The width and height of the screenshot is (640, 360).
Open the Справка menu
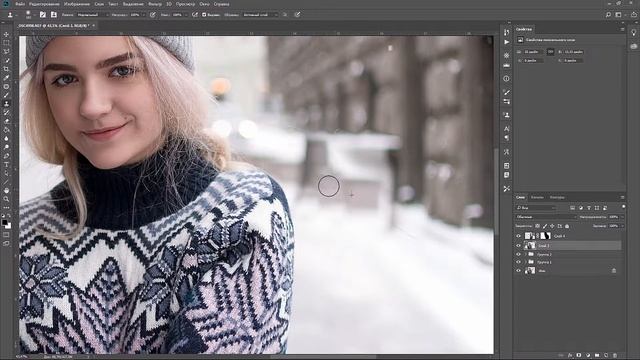[x=222, y=4]
